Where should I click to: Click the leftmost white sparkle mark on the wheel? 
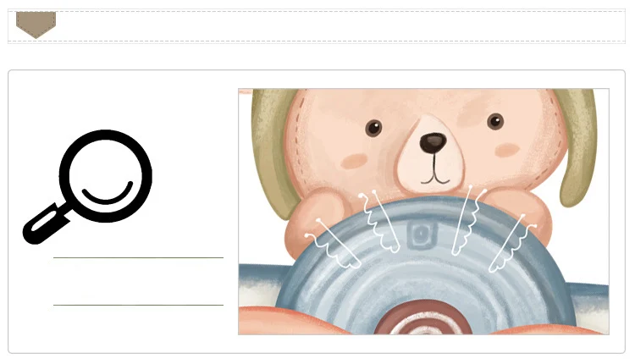[x=333, y=243]
